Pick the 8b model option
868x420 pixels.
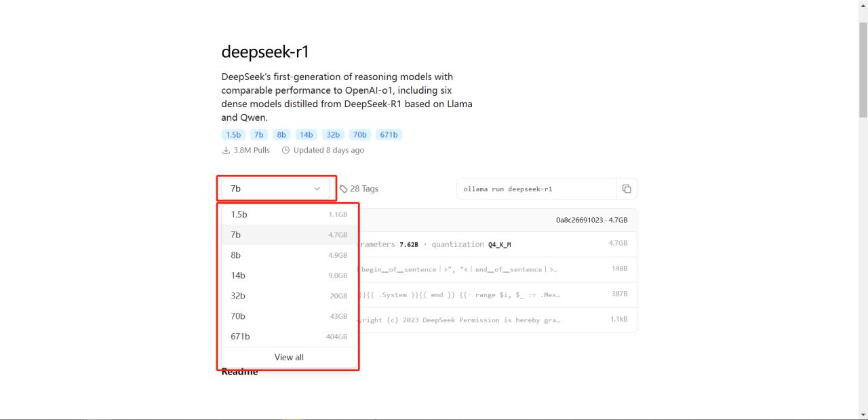coord(289,255)
